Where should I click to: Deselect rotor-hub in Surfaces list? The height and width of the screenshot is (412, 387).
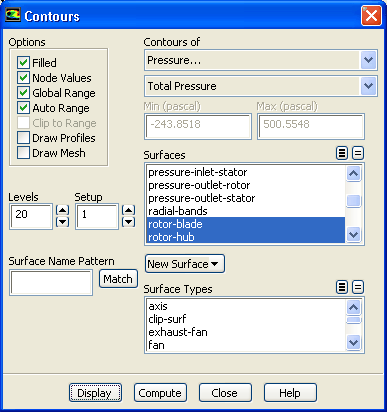point(246,237)
